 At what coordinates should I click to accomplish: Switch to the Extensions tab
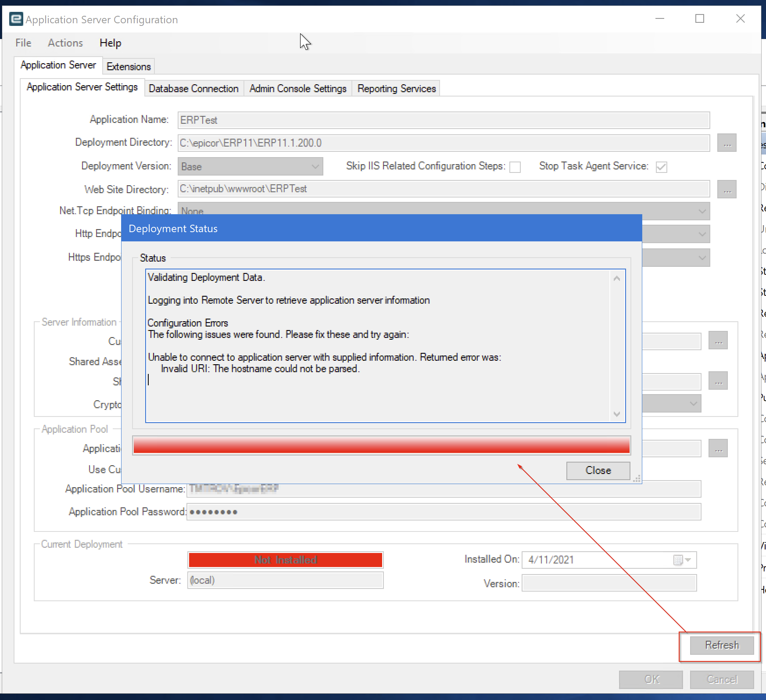coord(129,67)
